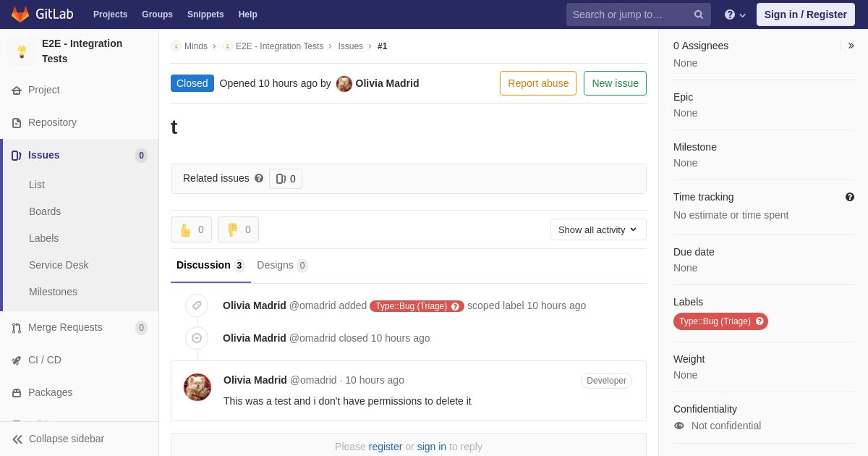
Task: Click the Report abuse button
Action: (x=538, y=83)
